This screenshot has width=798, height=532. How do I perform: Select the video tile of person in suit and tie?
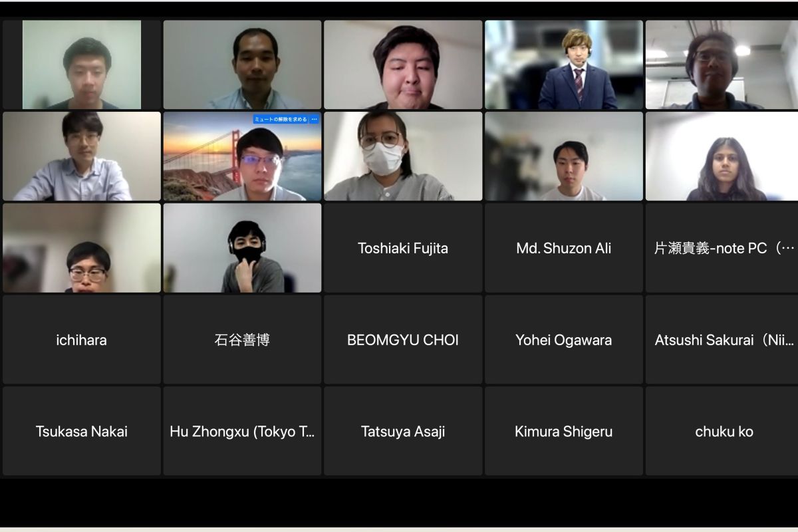click(x=564, y=65)
